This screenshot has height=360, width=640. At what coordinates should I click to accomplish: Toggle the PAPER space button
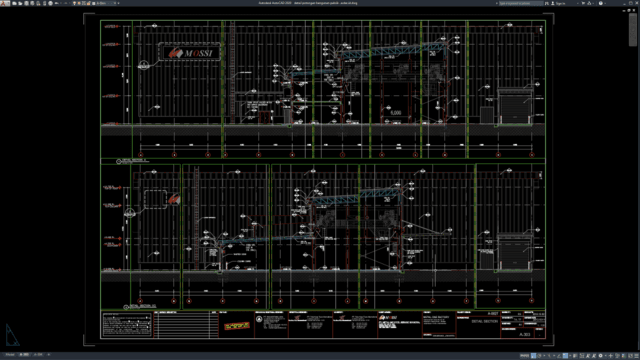[x=524, y=356]
